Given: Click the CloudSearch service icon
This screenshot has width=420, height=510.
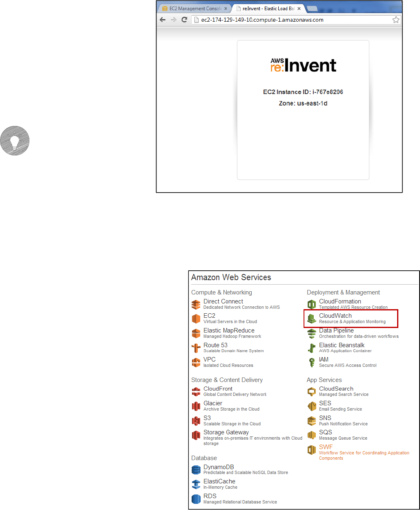Looking at the screenshot, I should 312,392.
